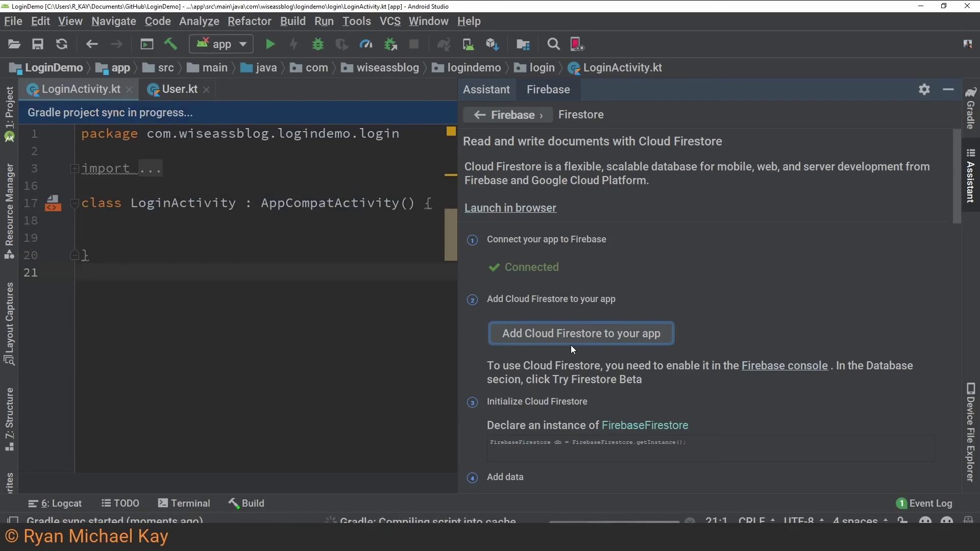Screen dimensions: 980x551
Task: Open the 4 spaces indent selector
Action: (860, 520)
